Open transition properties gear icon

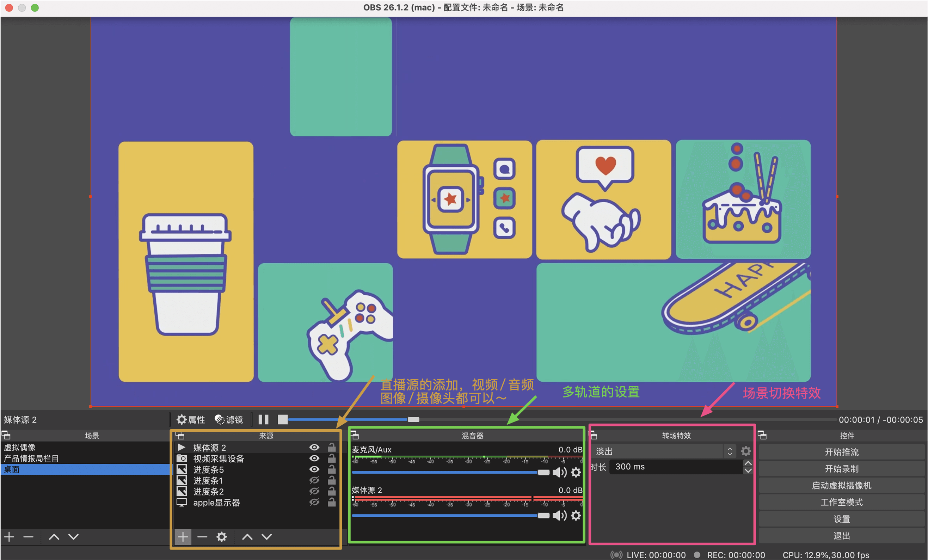click(746, 451)
